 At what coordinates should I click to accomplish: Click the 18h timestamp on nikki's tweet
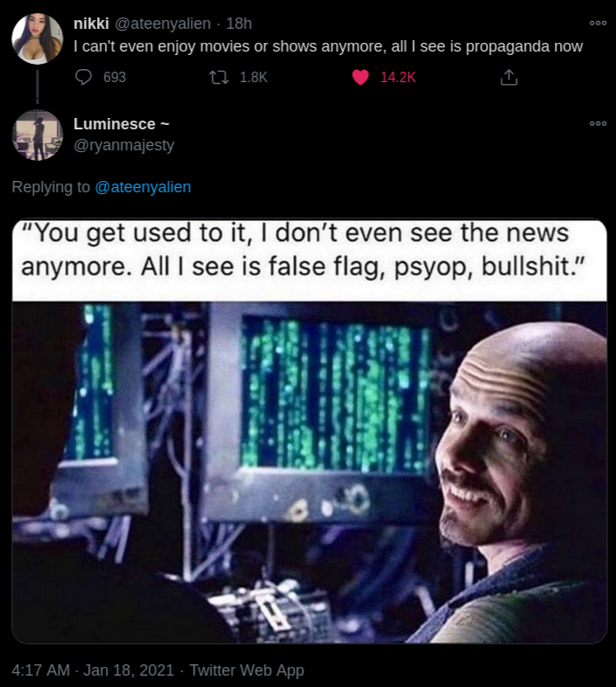click(239, 24)
